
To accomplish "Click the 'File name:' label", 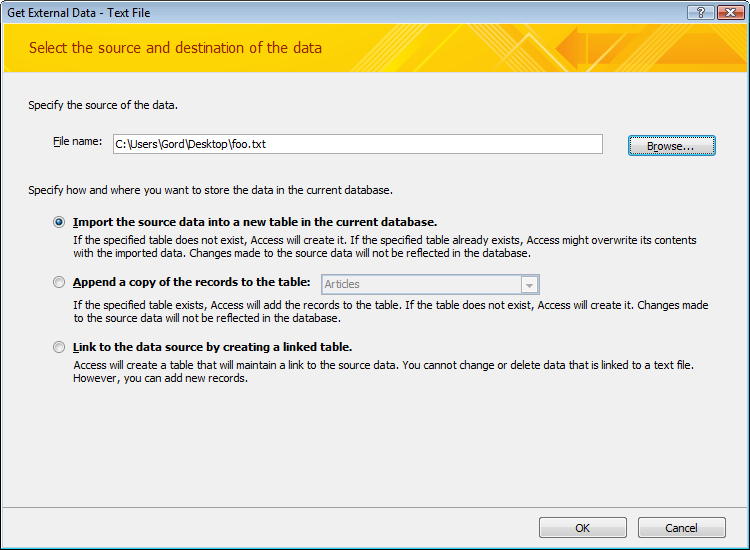I will point(77,142).
